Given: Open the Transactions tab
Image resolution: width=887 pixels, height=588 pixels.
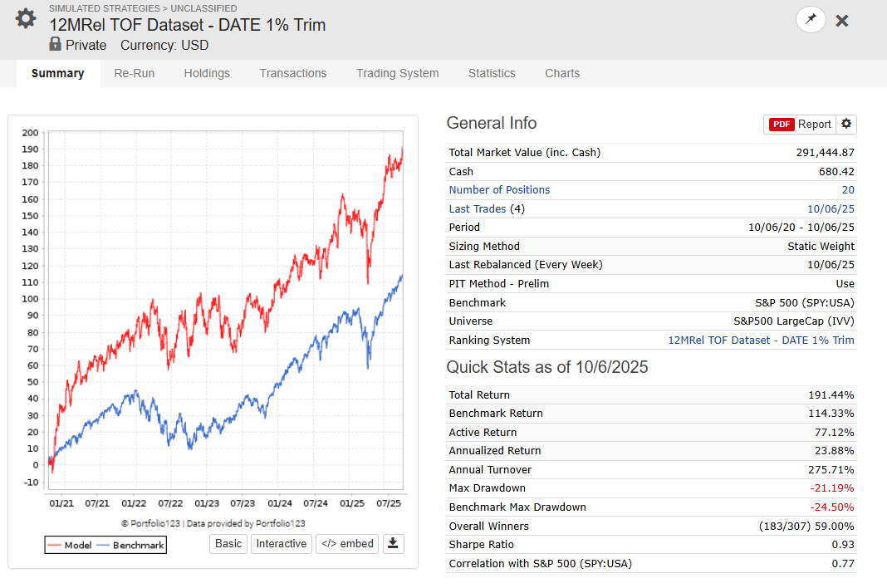Looking at the screenshot, I should [293, 74].
